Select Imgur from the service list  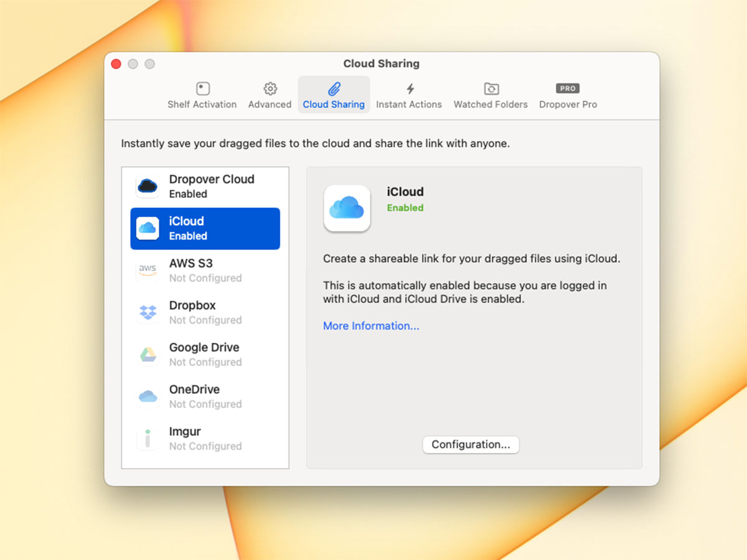(x=205, y=438)
